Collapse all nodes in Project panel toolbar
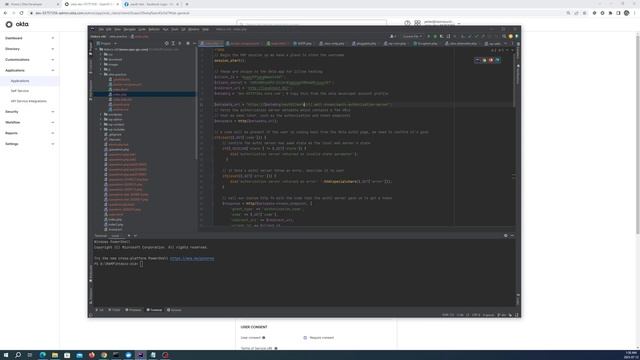640x360 pixels. [x=180, y=43]
